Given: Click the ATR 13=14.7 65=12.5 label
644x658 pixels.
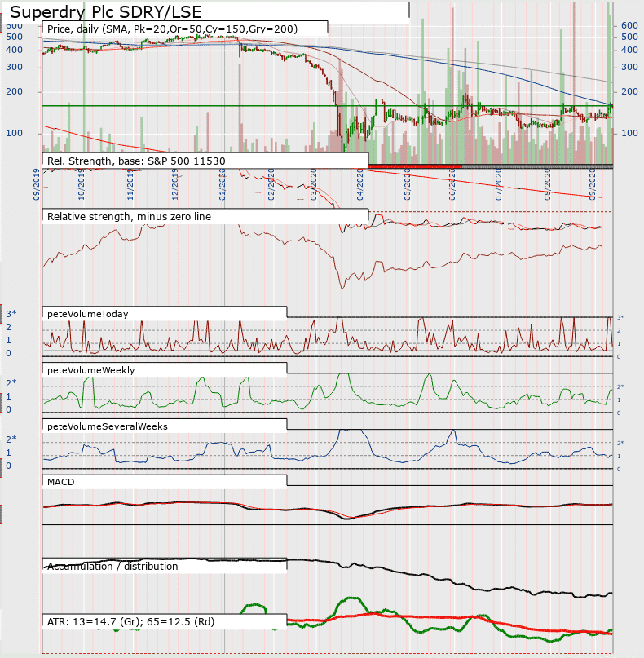Looking at the screenshot, I should (x=130, y=621).
